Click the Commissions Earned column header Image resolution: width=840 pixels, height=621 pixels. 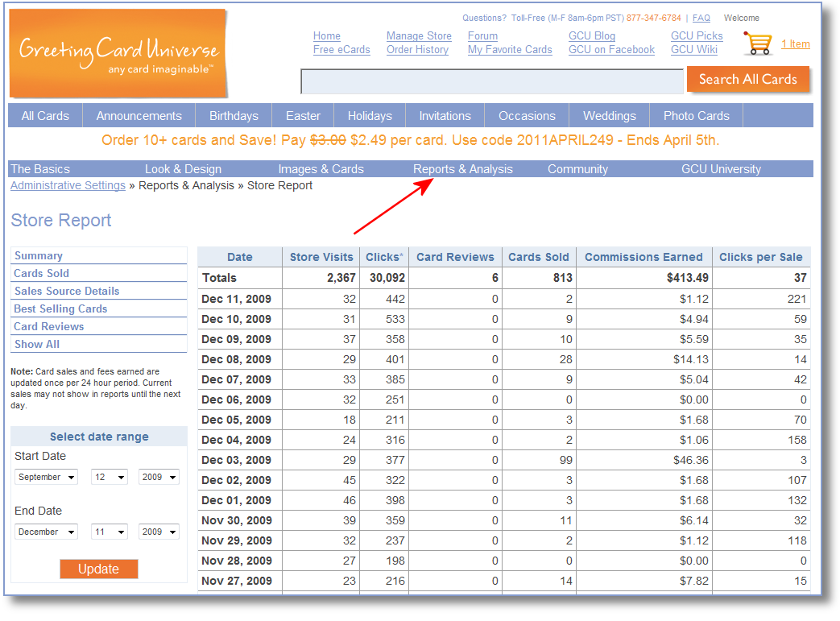coord(644,257)
